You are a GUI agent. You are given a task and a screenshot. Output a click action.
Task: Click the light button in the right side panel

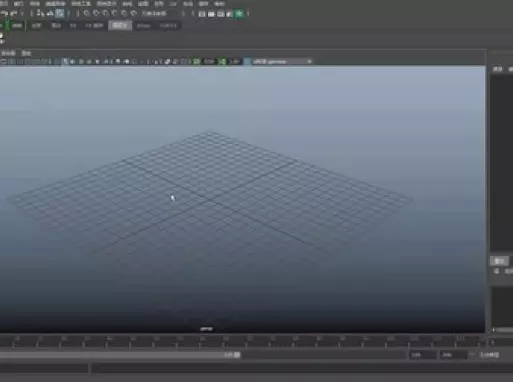[499, 260]
